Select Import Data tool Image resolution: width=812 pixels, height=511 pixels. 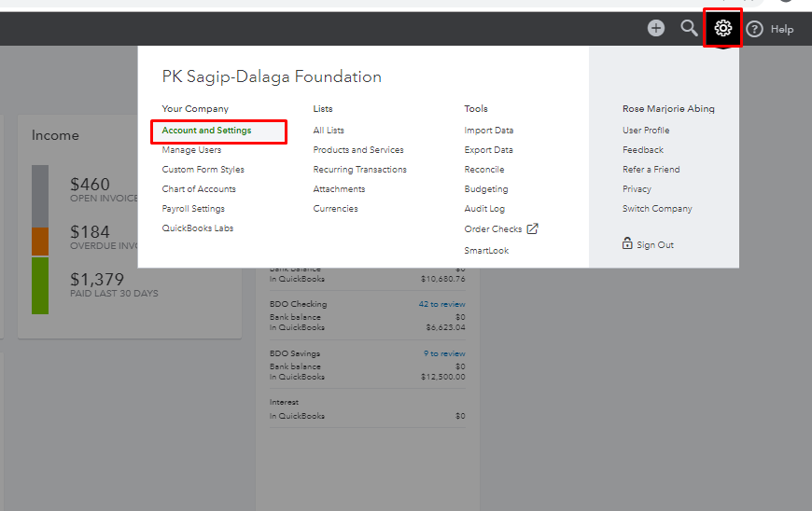click(489, 131)
